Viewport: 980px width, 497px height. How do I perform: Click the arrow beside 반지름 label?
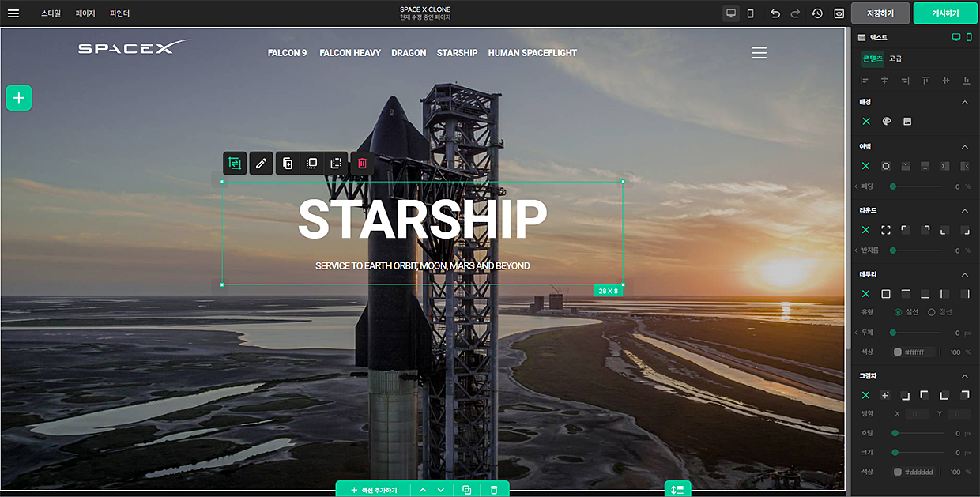point(857,250)
